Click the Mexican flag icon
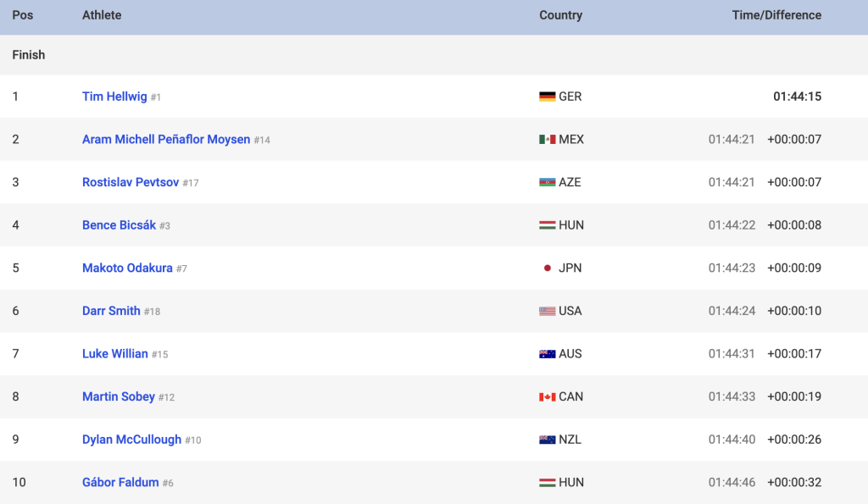 [547, 140]
